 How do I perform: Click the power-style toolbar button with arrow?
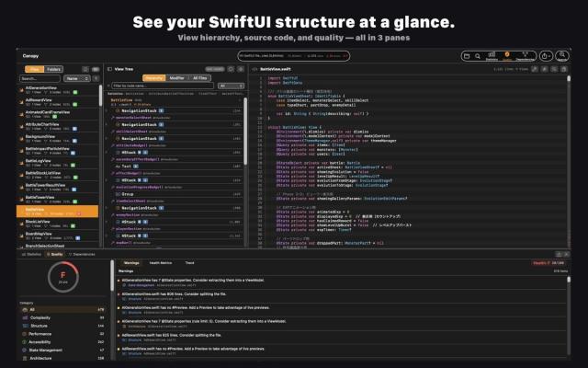[x=546, y=56]
